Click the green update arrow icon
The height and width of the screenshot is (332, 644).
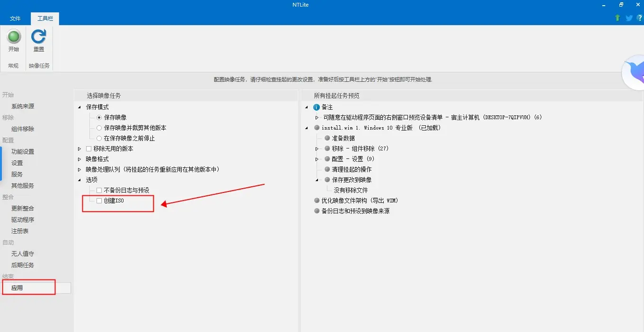(618, 18)
